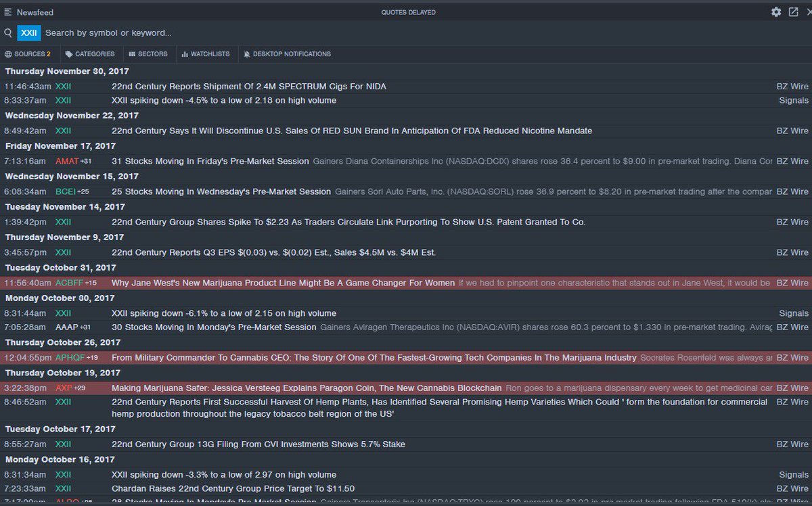Click the search magnifier icon
The height and width of the screenshot is (506, 812).
[x=8, y=32]
